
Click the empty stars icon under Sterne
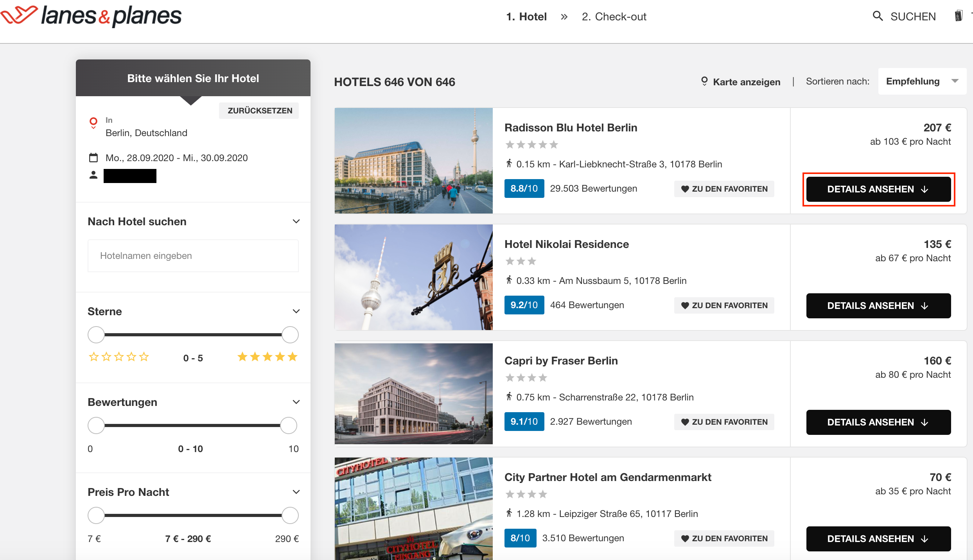[x=119, y=357]
